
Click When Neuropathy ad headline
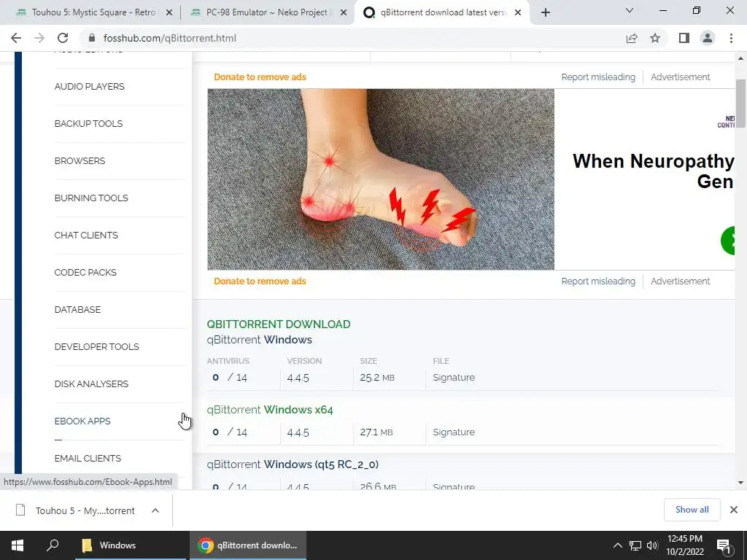[x=653, y=171]
